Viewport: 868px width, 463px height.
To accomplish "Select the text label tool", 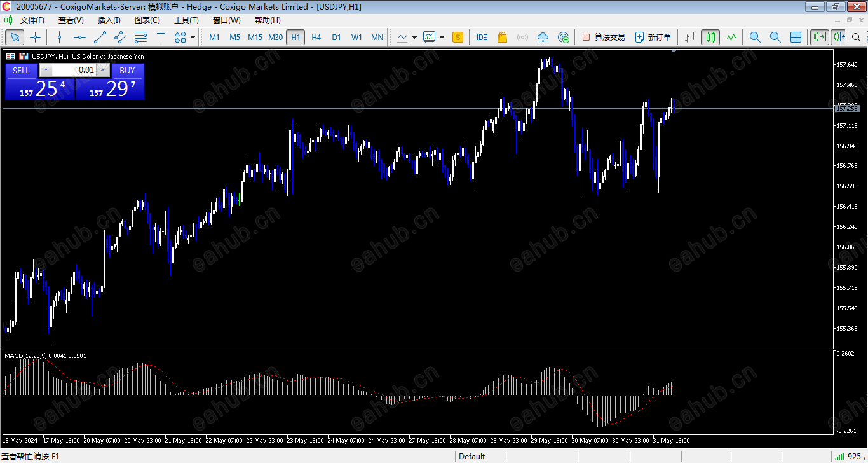I will tap(161, 37).
